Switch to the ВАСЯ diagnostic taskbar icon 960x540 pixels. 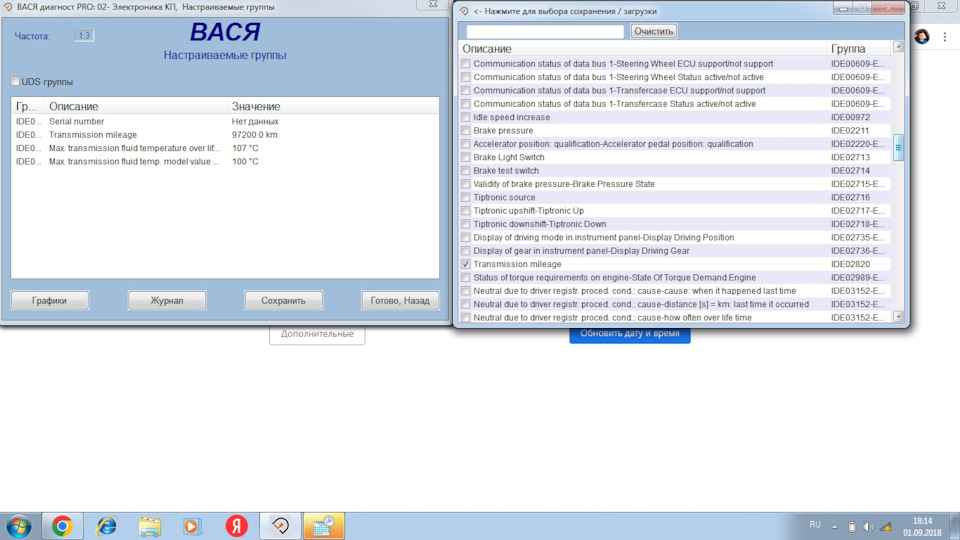click(280, 526)
